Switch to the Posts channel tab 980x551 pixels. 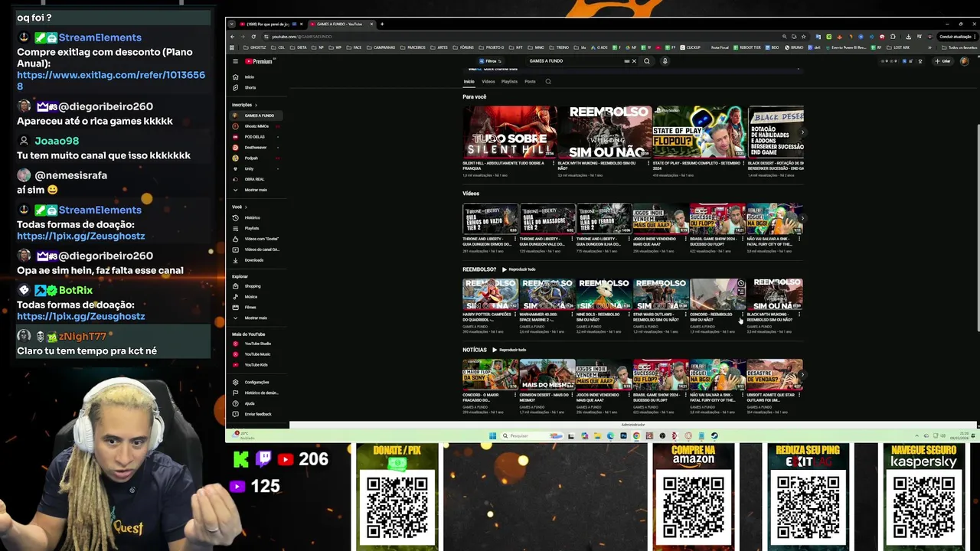530,81
